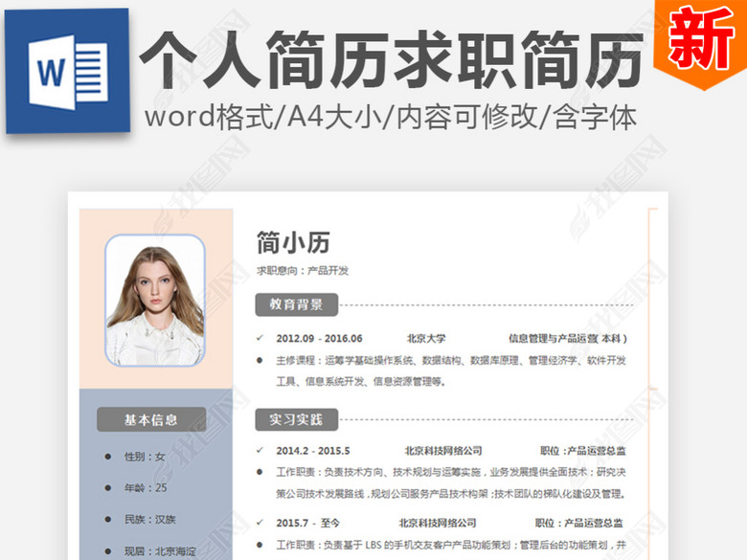Image resolution: width=747 pixels, height=560 pixels.
Task: Click the text '信息管理与产品运营(本科)'
Action: point(568,339)
